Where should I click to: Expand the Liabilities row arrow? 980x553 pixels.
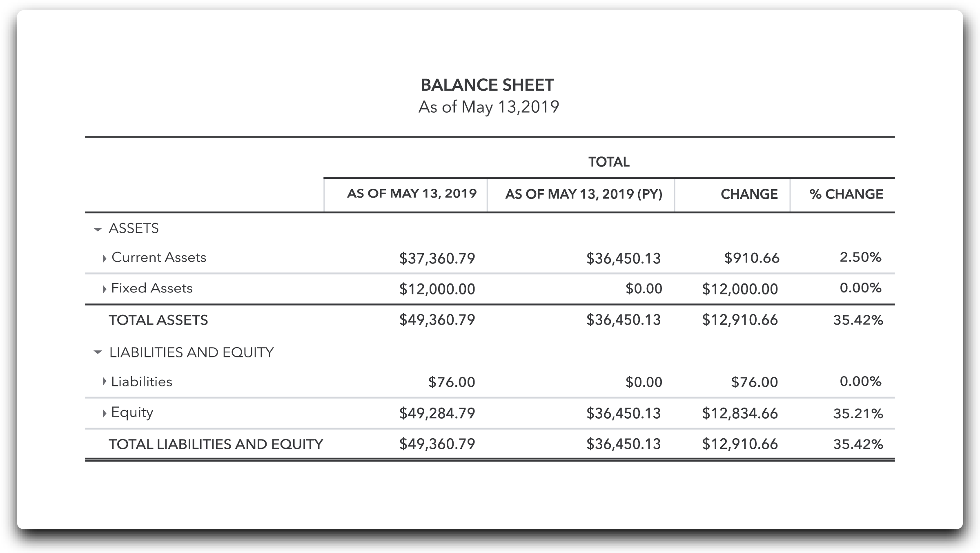pyautogui.click(x=105, y=382)
